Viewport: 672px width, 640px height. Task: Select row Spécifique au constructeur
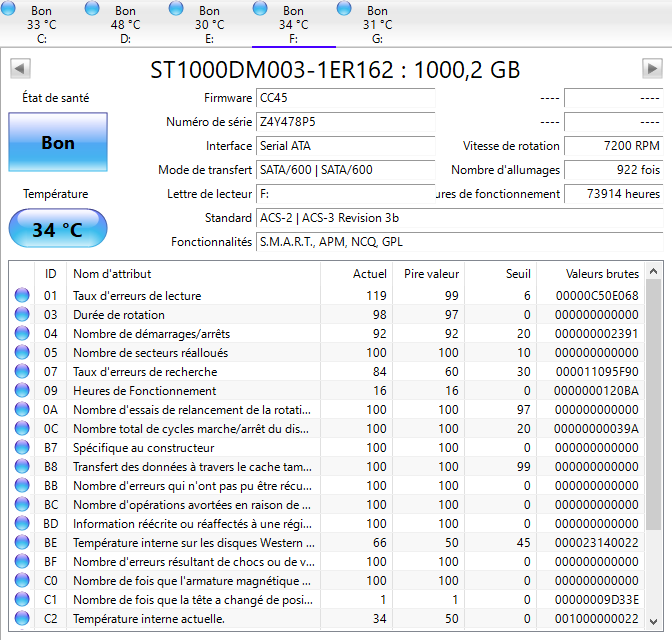pos(327,447)
